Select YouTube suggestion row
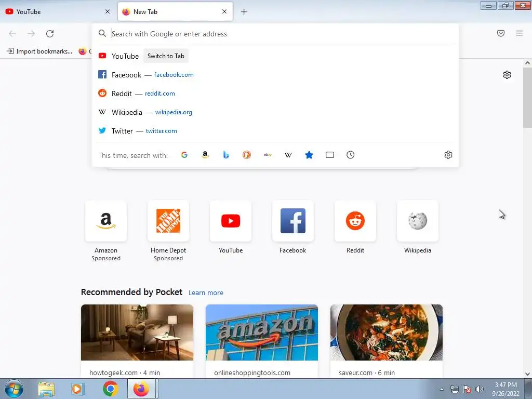Screen dimensions: 532x399 275,56
